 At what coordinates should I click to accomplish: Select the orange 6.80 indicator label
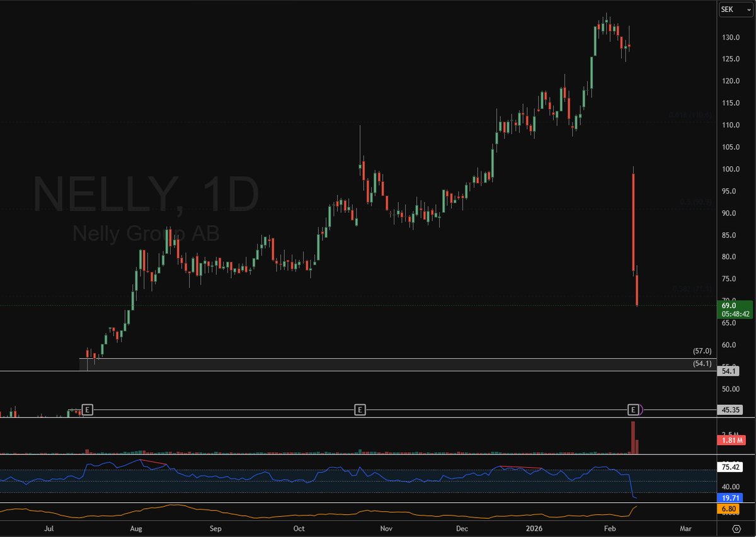(729, 508)
